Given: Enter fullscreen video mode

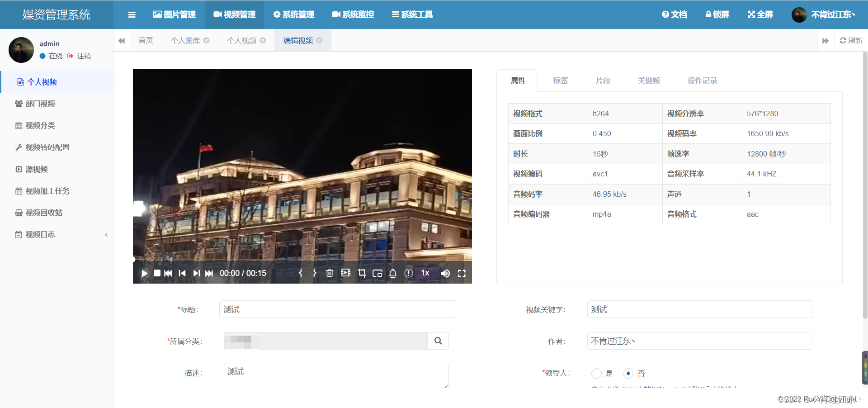Looking at the screenshot, I should (462, 273).
